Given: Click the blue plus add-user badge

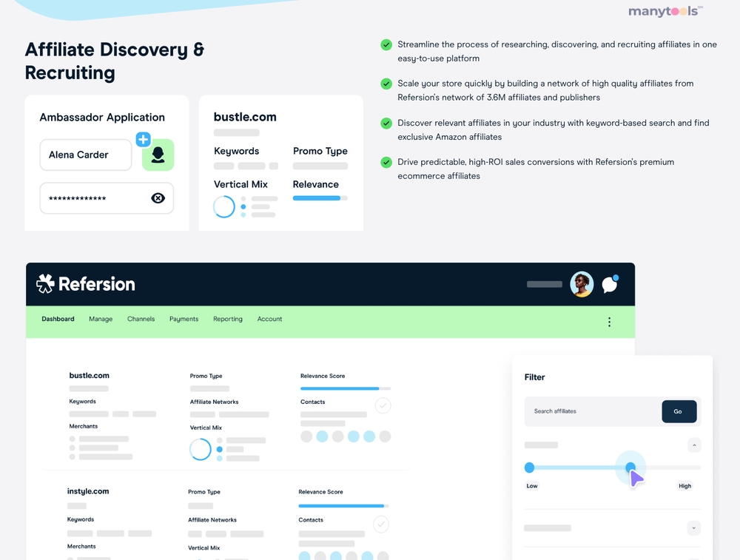Looking at the screenshot, I should (x=143, y=139).
